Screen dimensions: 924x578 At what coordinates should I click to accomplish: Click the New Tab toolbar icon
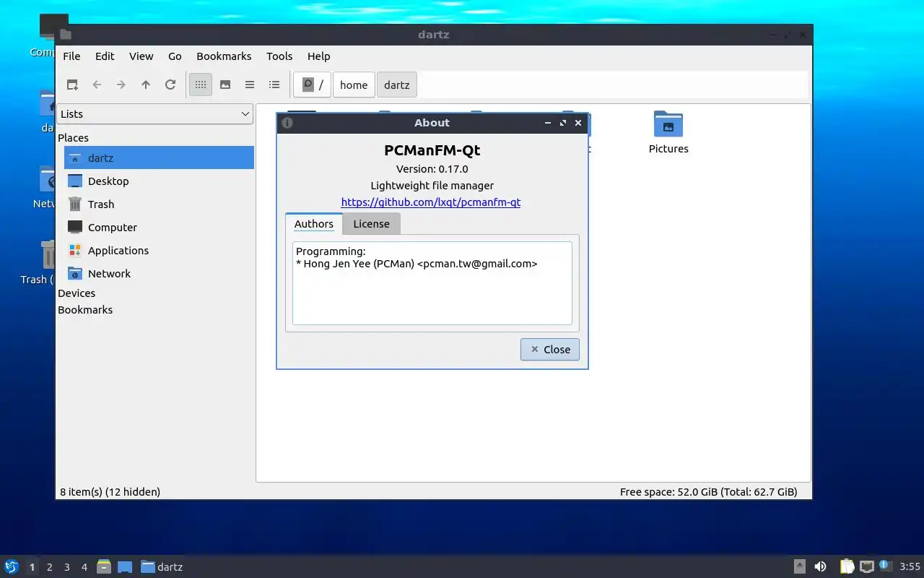[x=72, y=85]
